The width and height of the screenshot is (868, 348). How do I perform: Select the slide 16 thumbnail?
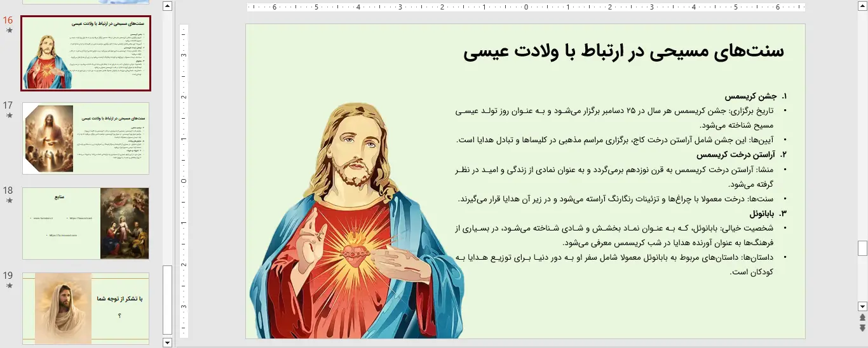coord(86,53)
